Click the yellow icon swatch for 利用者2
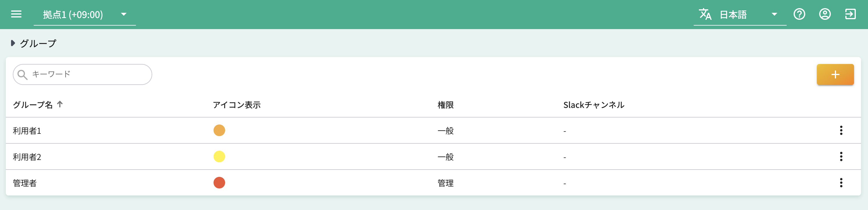This screenshot has width=868, height=210. coord(219,157)
